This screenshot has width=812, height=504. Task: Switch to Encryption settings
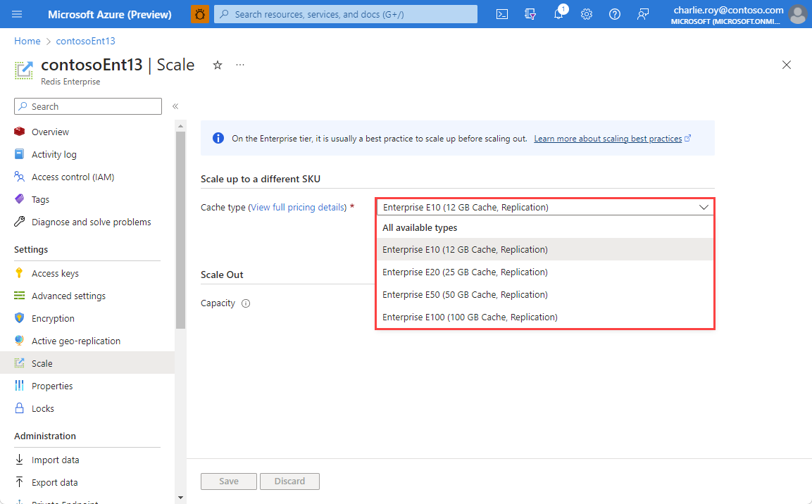pyautogui.click(x=52, y=318)
